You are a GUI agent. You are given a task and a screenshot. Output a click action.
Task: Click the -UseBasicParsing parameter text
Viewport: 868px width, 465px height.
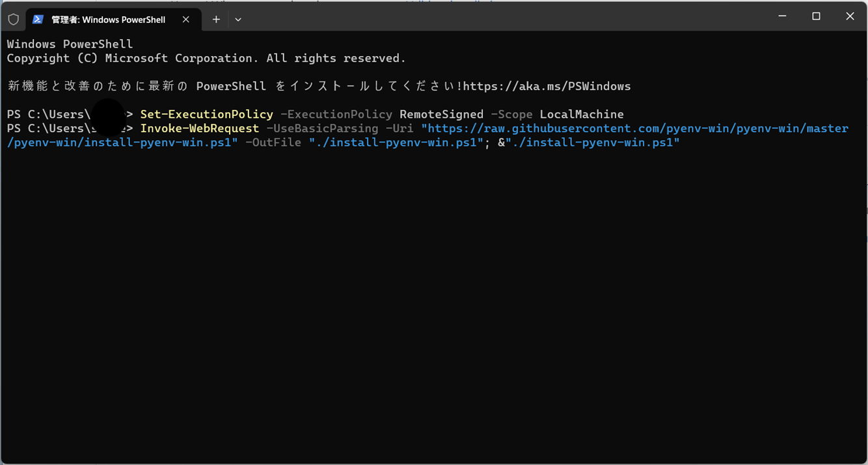pos(321,128)
